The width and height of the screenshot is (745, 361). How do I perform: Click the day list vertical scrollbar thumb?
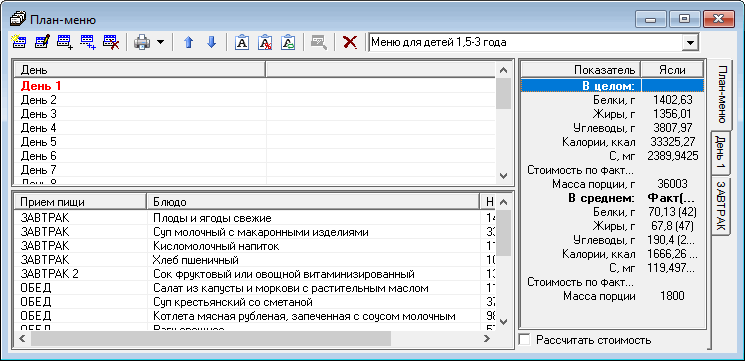click(x=504, y=93)
